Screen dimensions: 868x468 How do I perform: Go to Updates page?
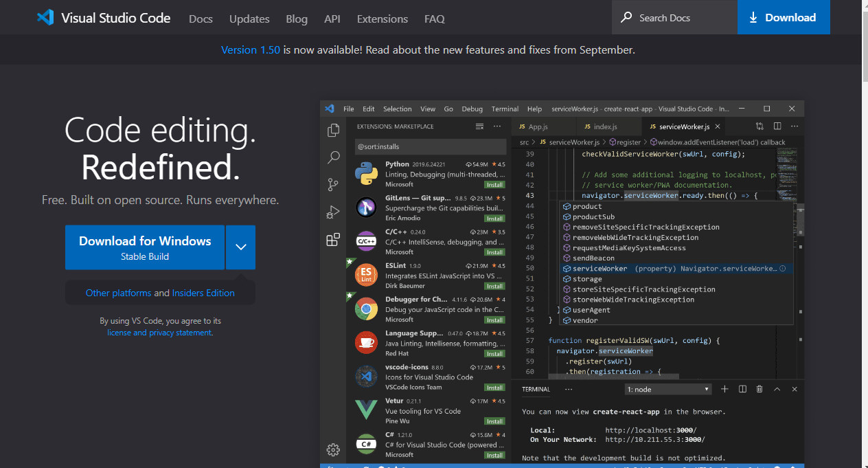[x=249, y=19]
